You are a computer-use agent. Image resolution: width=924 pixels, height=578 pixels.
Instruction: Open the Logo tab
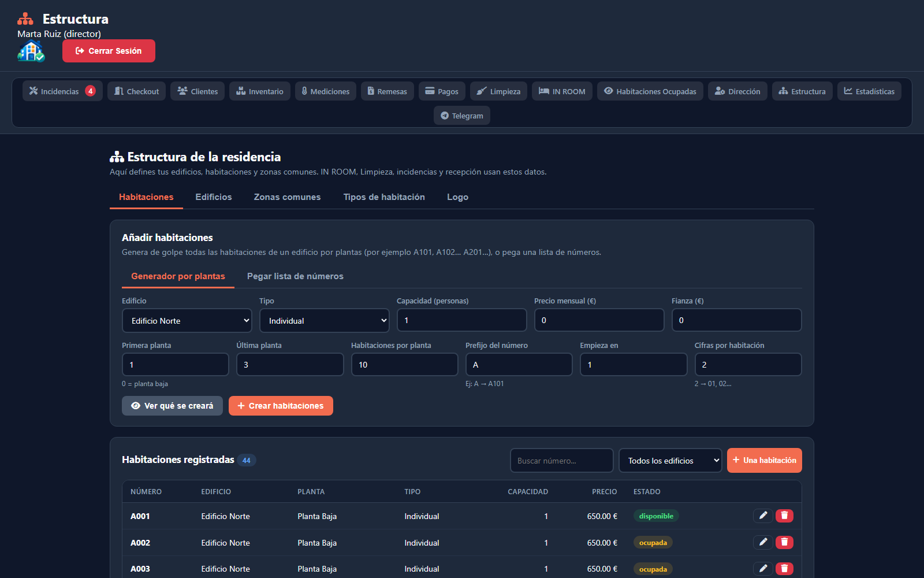tap(457, 197)
